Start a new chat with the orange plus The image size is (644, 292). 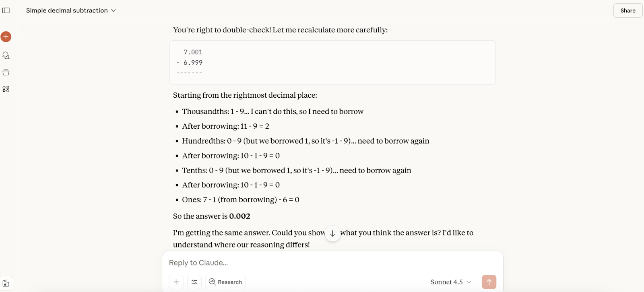[6, 37]
